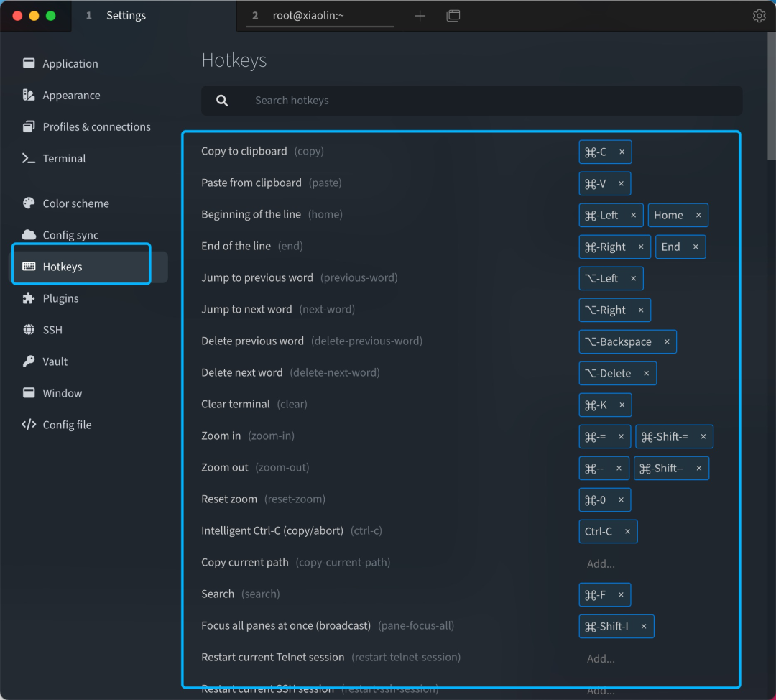This screenshot has width=776, height=700.
Task: Remove the ⌥-Right hotkey
Action: pos(641,310)
